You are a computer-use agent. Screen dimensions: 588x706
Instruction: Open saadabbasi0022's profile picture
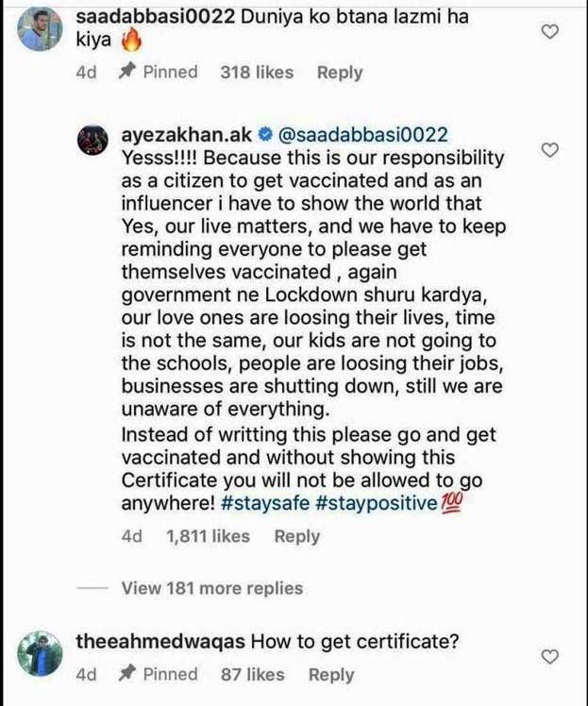pyautogui.click(x=40, y=29)
